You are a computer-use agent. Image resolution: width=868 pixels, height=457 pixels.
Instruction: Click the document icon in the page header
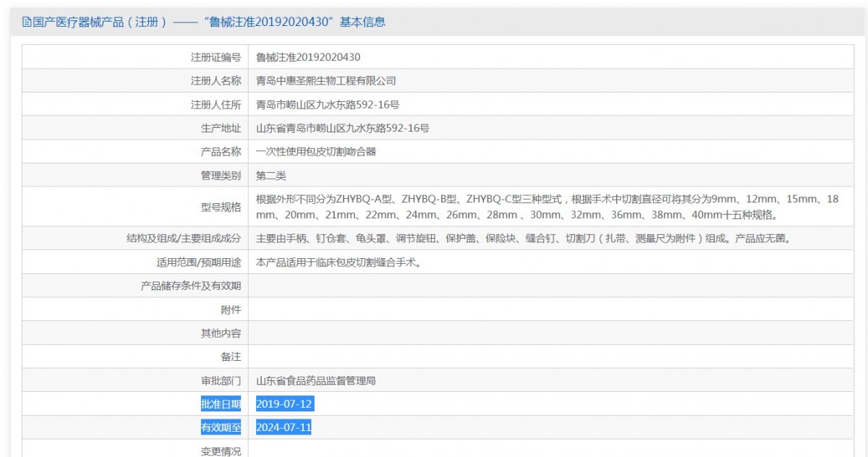coord(27,22)
